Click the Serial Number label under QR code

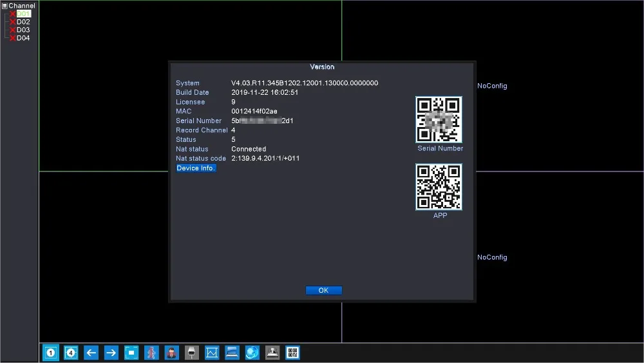(x=440, y=148)
